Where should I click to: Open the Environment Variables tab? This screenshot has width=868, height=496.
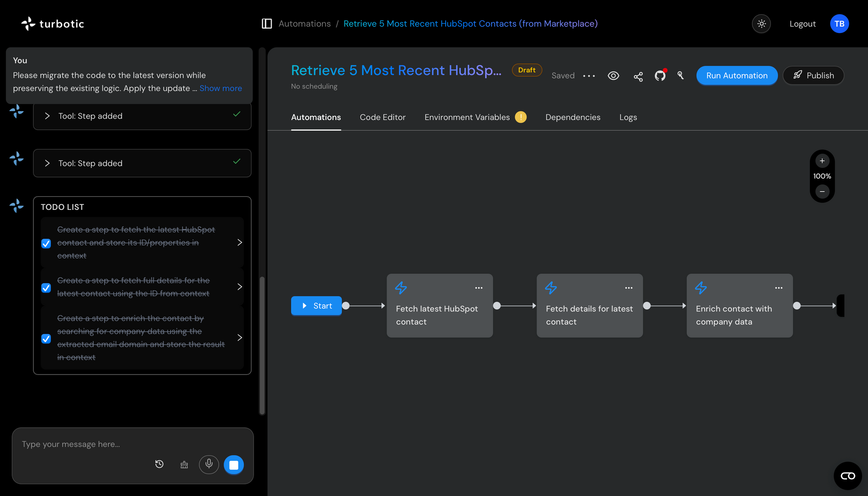[x=467, y=117]
